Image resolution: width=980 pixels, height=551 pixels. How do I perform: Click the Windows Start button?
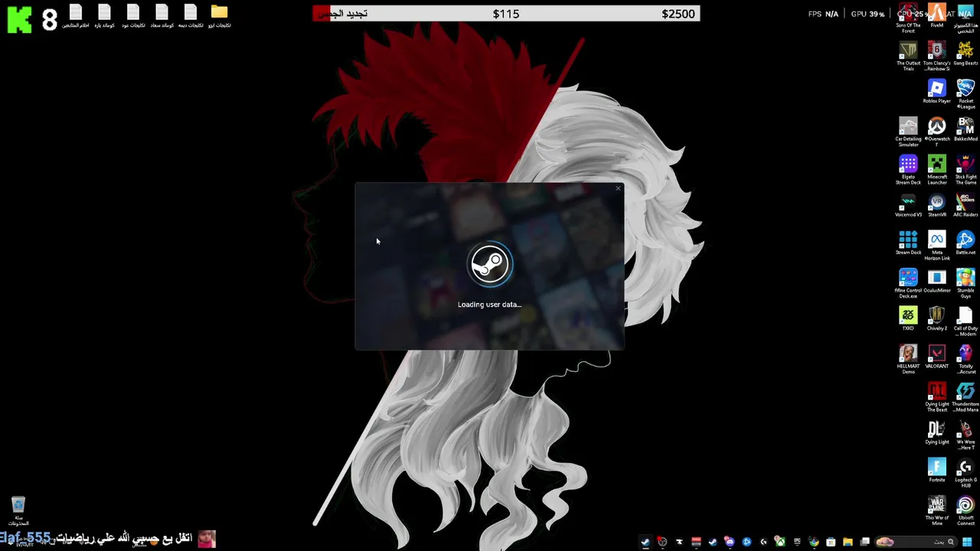[x=967, y=542]
